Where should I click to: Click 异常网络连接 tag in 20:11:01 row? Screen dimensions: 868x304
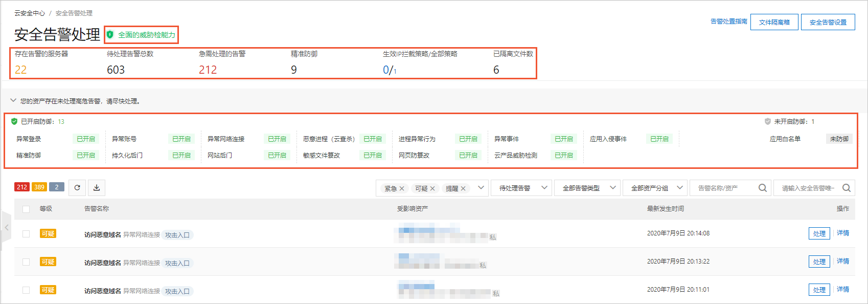click(142, 291)
